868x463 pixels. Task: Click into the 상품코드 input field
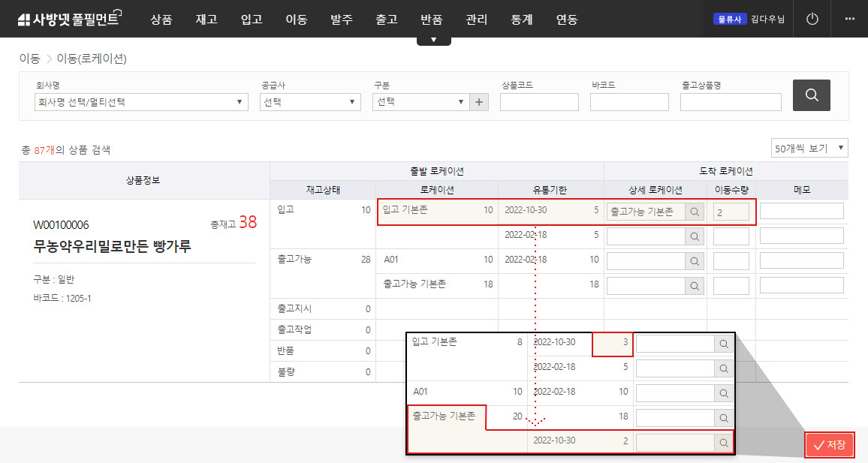click(x=539, y=102)
